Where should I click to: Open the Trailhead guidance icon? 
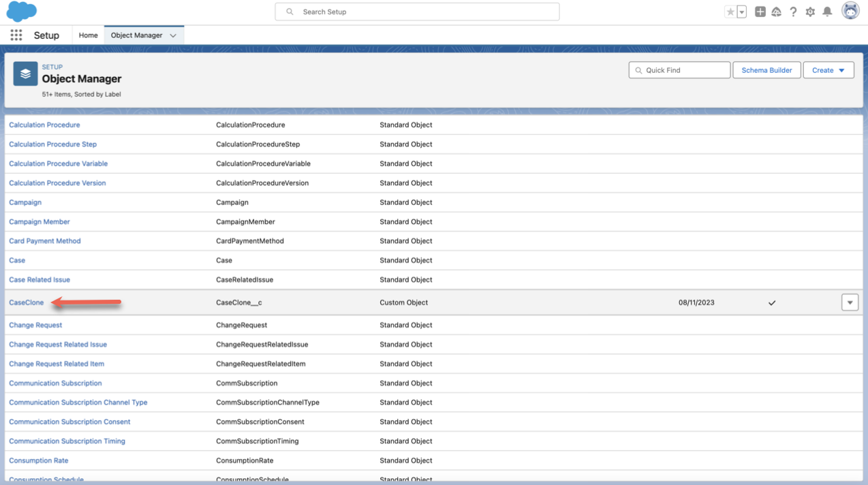tap(776, 12)
